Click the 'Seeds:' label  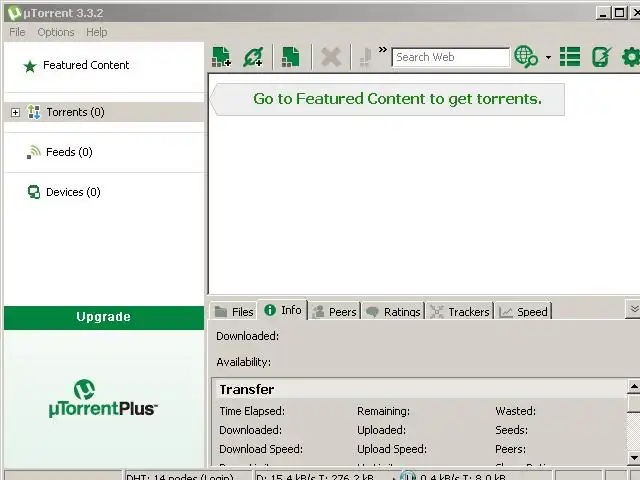pyautogui.click(x=511, y=430)
